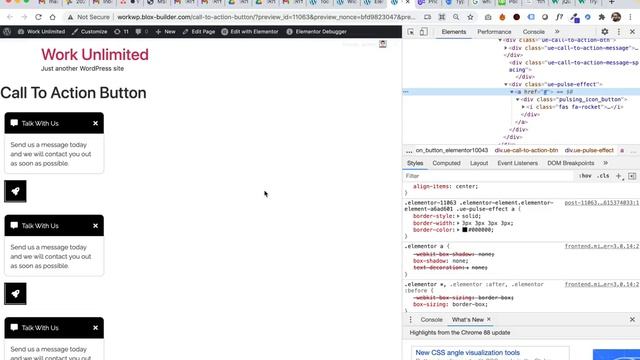The image size is (640, 360).
Task: Open DevTools more options menu
Action: [619, 31]
